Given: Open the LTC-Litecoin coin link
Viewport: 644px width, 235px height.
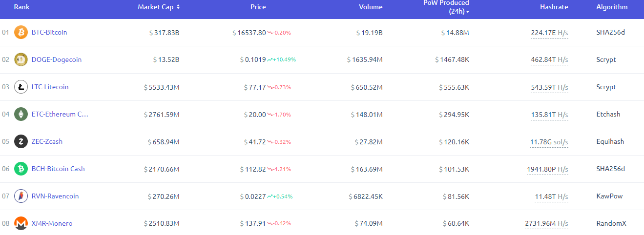Looking at the screenshot, I should point(50,87).
